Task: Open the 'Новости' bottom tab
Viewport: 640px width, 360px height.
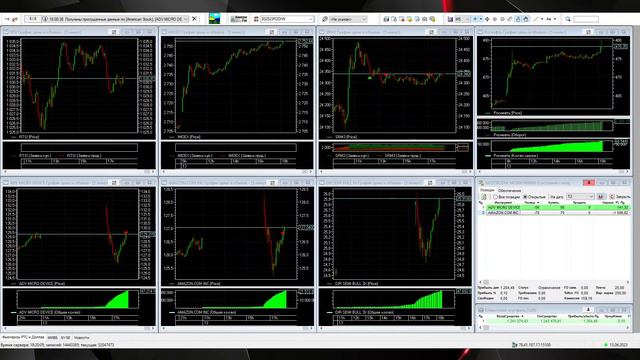Action: click(x=82, y=338)
